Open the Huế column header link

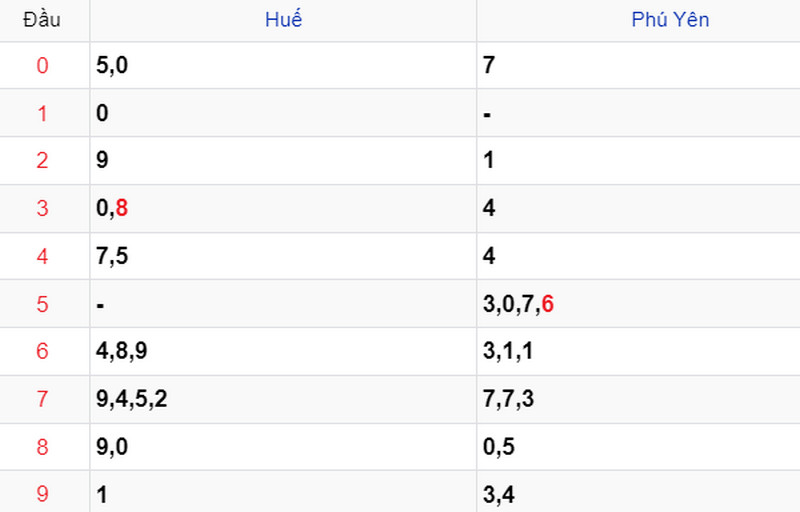283,20
